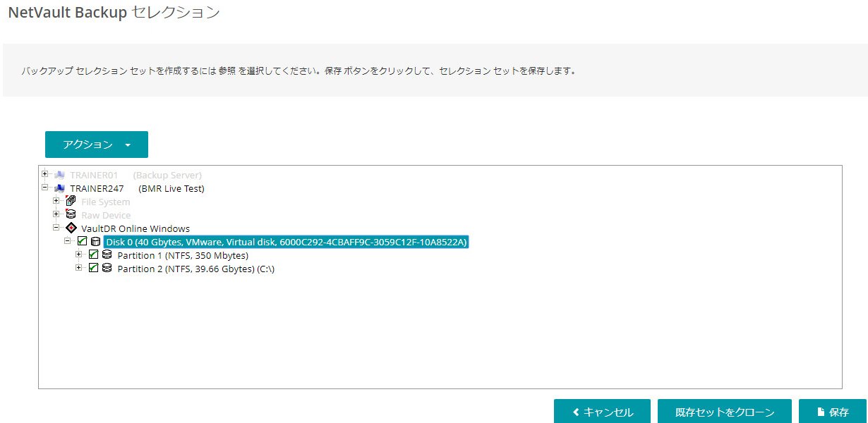This screenshot has height=423, width=868.
Task: Click the NetVault Backup セレクション heading
Action: tap(114, 13)
